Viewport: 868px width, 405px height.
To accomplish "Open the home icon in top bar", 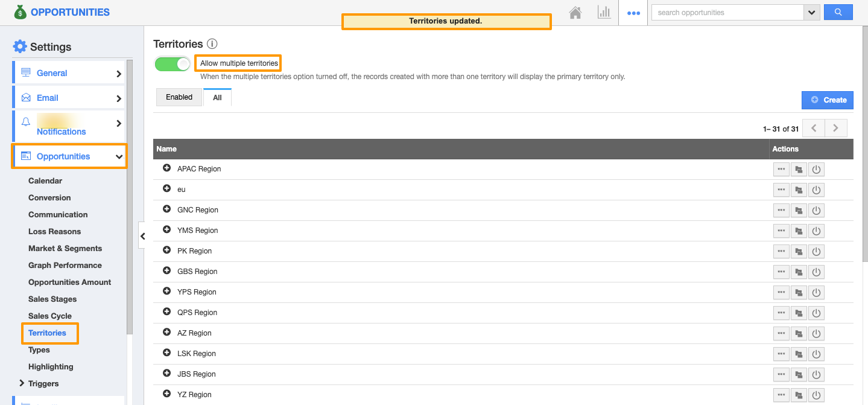I will 575,13.
